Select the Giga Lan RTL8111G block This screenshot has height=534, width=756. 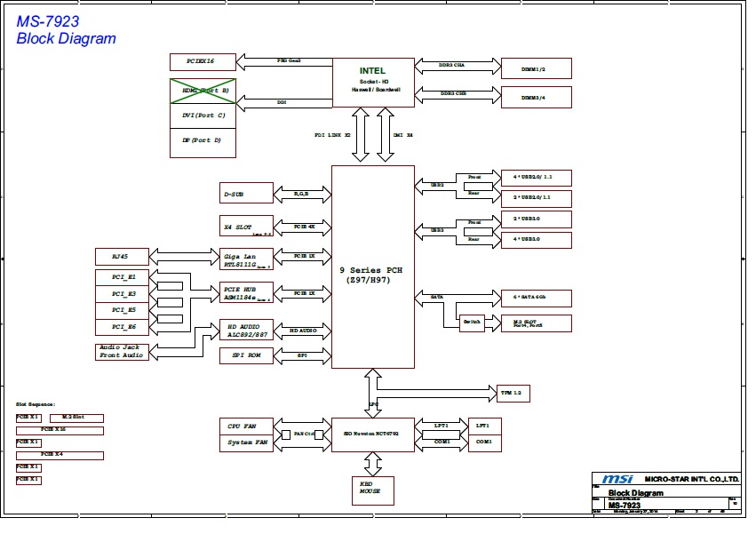(246, 258)
